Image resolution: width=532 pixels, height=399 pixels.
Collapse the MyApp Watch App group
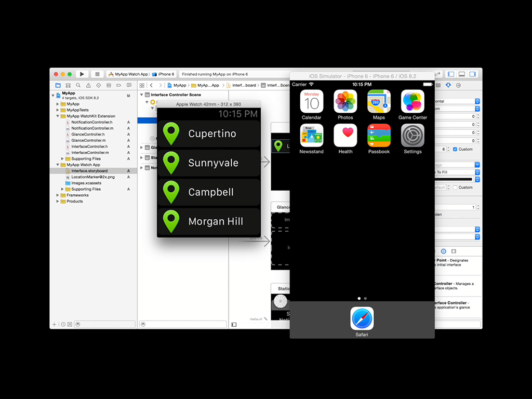pyautogui.click(x=58, y=165)
